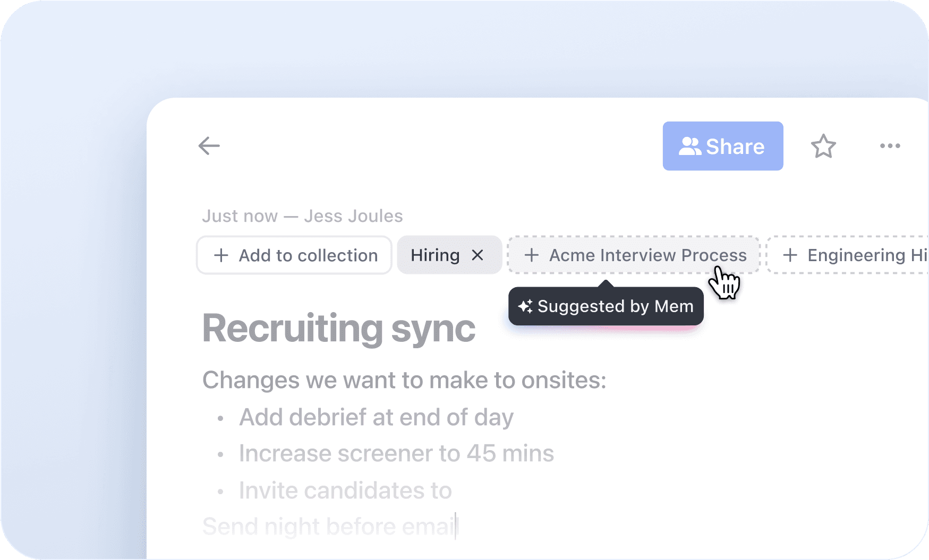Click the people icon on Share
929x560 pixels.
click(x=690, y=147)
